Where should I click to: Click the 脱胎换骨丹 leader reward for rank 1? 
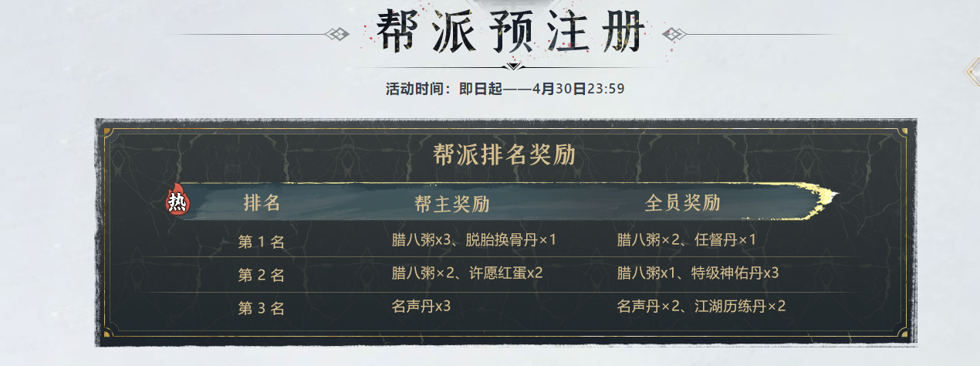tap(511, 240)
